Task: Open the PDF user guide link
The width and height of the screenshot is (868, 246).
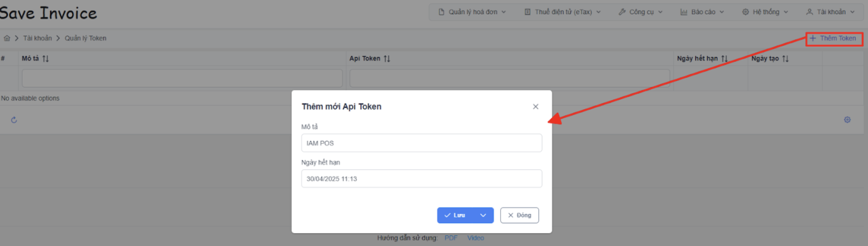Action: 451,238
